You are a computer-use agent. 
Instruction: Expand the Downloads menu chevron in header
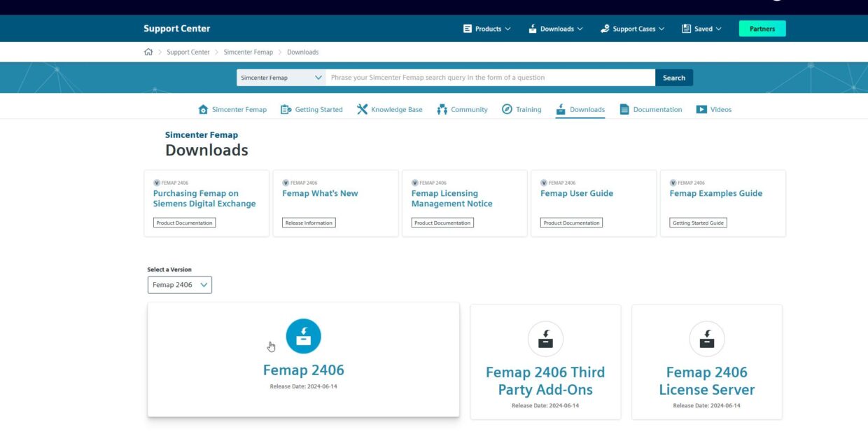point(580,29)
